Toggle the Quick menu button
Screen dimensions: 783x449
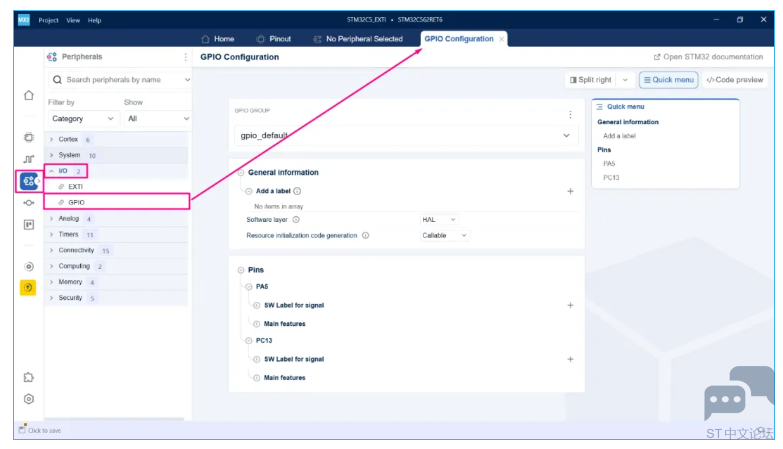click(x=669, y=80)
